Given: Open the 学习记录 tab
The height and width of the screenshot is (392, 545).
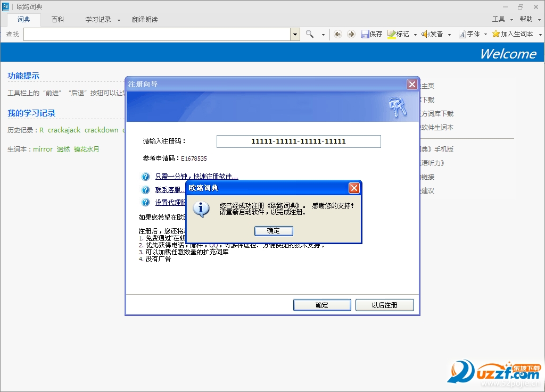Looking at the screenshot, I should click(98, 20).
